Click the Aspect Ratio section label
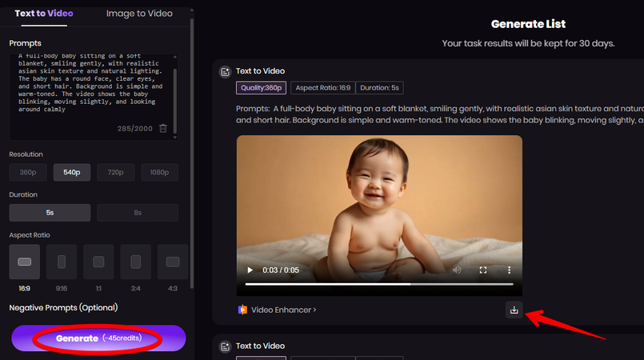644x360 pixels. click(x=30, y=235)
